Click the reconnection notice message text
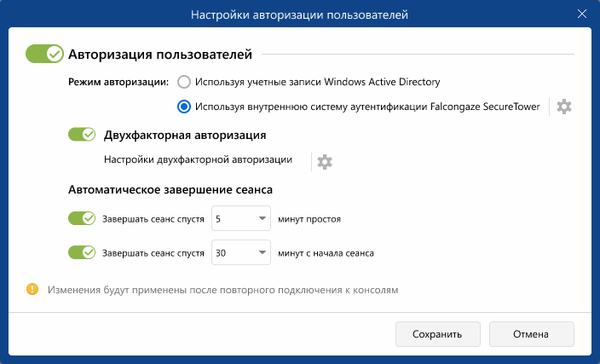 222,290
